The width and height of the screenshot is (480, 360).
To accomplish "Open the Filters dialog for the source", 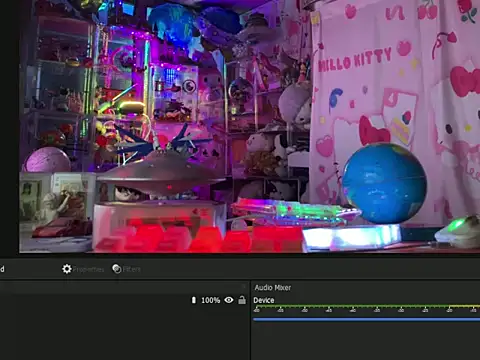I will point(126,269).
